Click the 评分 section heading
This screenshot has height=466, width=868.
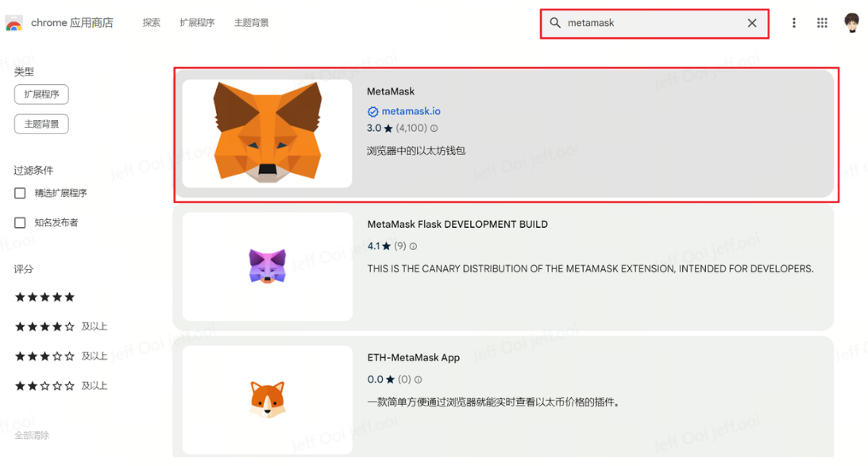(24, 270)
